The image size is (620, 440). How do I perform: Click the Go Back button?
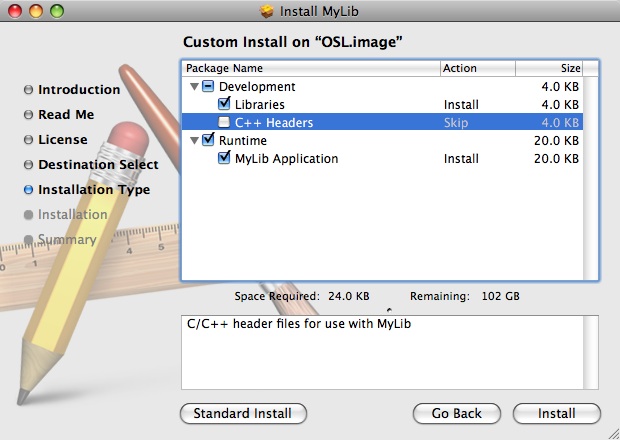click(x=457, y=414)
